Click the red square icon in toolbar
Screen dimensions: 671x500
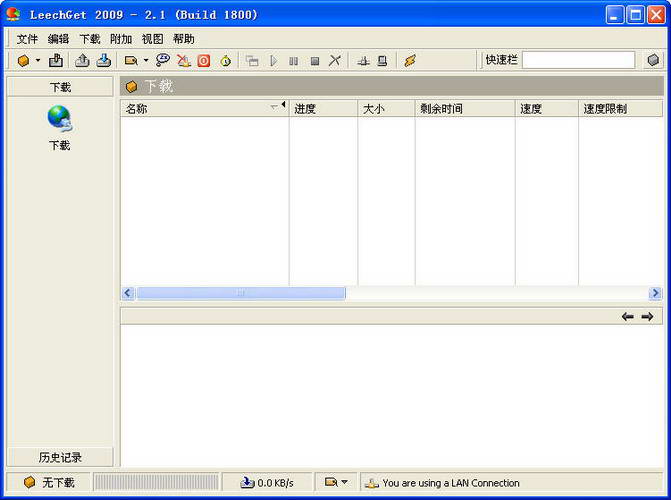point(204,61)
